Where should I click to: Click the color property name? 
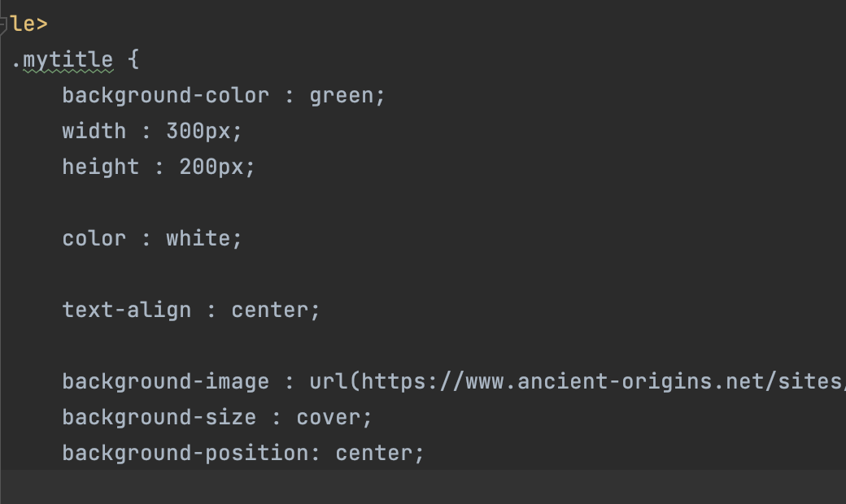coord(94,238)
